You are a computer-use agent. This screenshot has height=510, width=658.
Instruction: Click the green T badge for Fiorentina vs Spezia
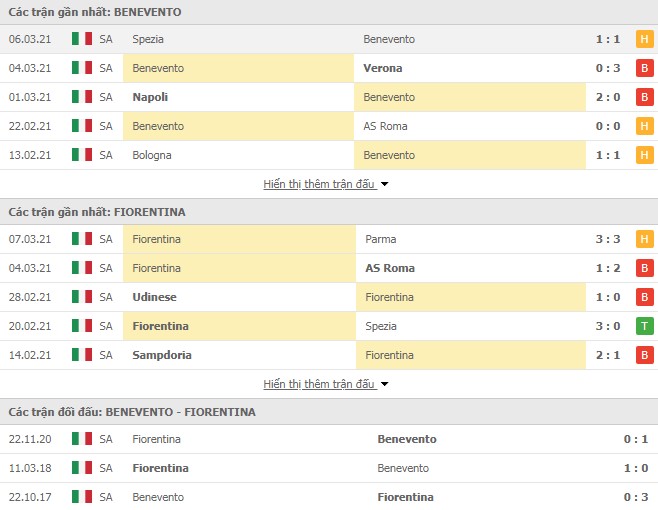[644, 326]
